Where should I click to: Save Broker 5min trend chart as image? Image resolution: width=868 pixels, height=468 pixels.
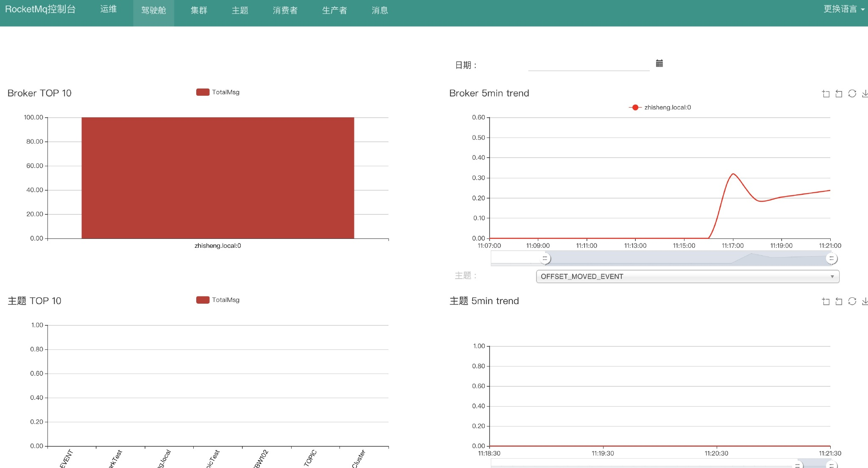coord(865,94)
